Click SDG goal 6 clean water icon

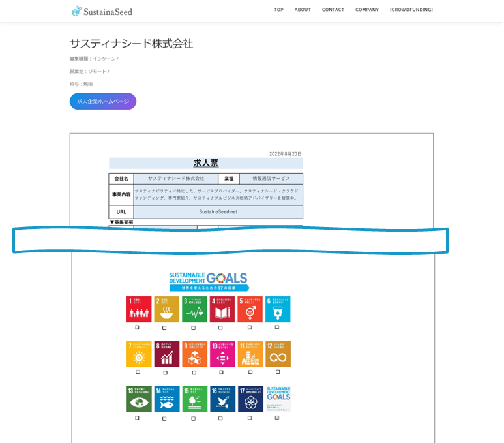278,309
